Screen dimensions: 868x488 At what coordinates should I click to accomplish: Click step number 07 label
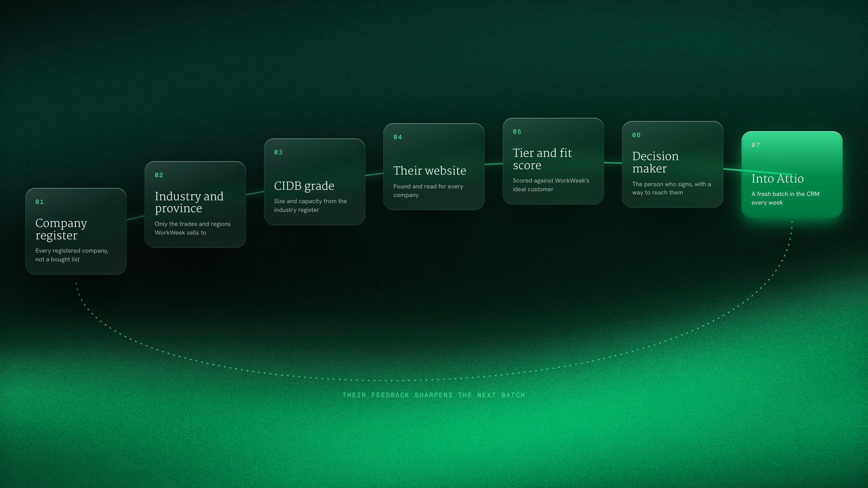pyautogui.click(x=756, y=145)
